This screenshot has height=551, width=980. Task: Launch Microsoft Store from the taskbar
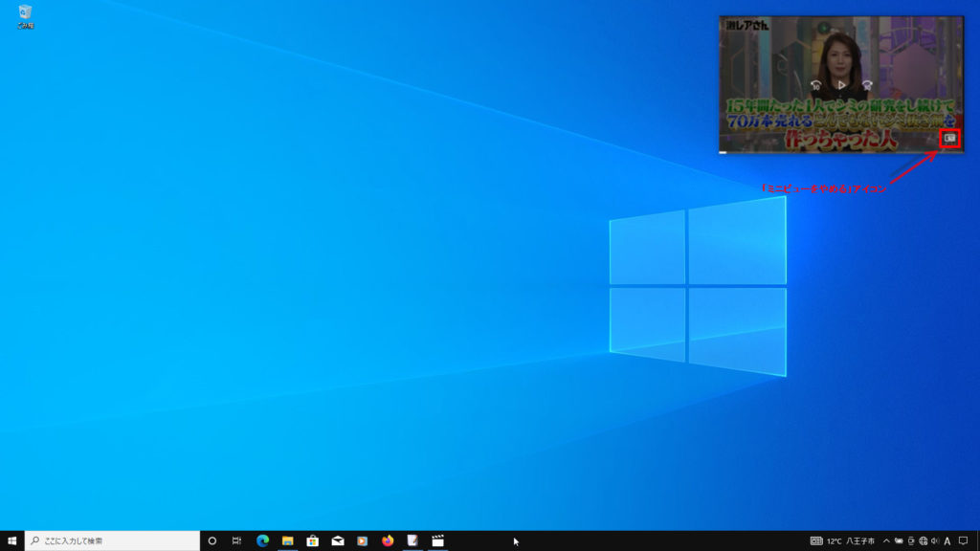point(312,540)
